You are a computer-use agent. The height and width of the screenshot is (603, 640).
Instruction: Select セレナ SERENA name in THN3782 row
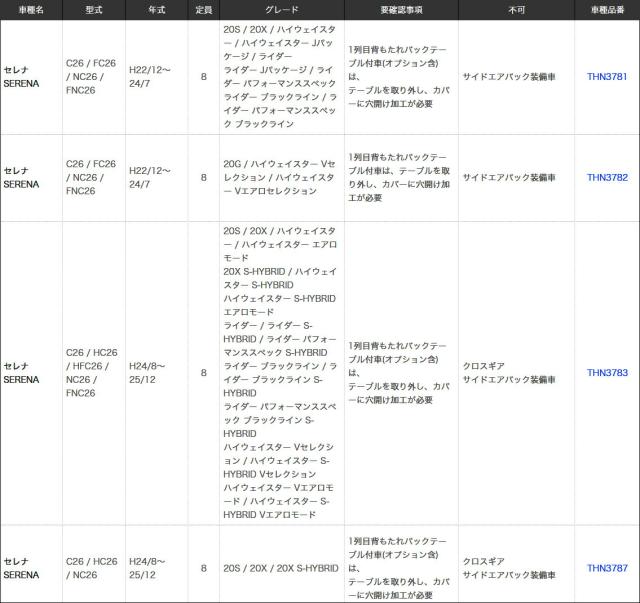[x=21, y=178]
